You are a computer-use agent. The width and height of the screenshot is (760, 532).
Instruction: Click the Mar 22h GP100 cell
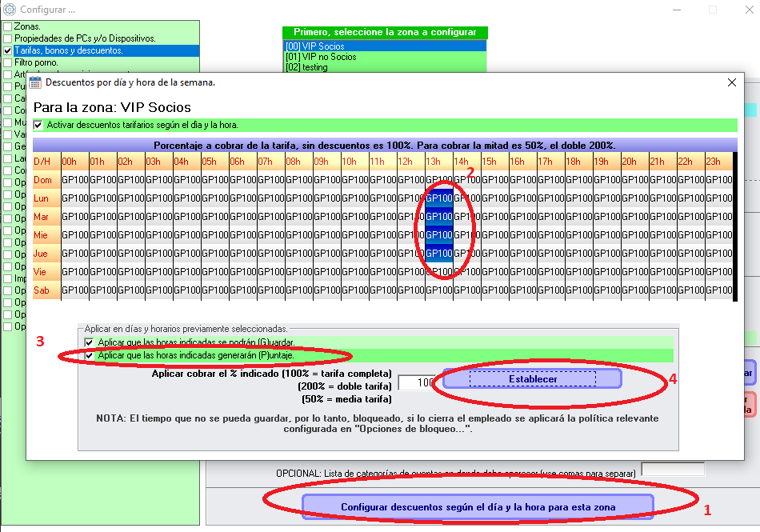click(x=691, y=217)
